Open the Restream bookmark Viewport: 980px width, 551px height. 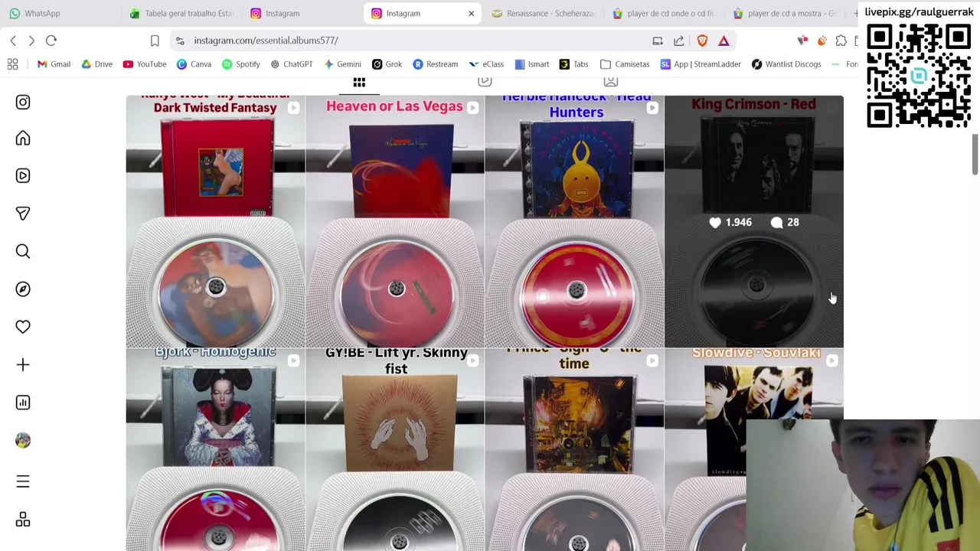pyautogui.click(x=435, y=64)
